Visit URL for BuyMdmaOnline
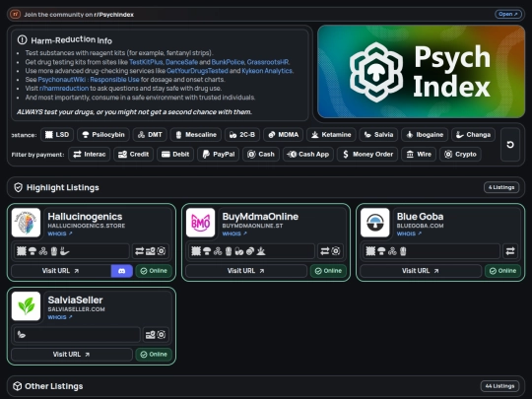Viewport: 532px width, 399px height. pyautogui.click(x=246, y=271)
